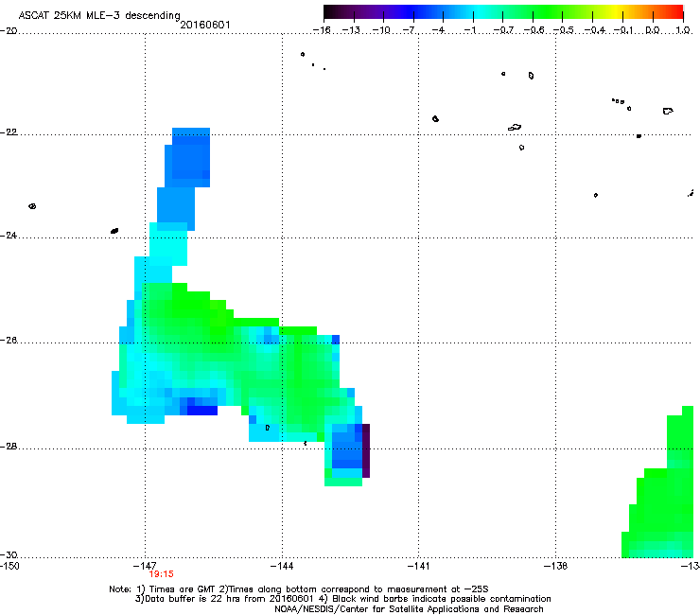Image resolution: width=700 pixels, height=615 pixels.
Task: Click the -26 latitude axis label
Action: (9, 341)
